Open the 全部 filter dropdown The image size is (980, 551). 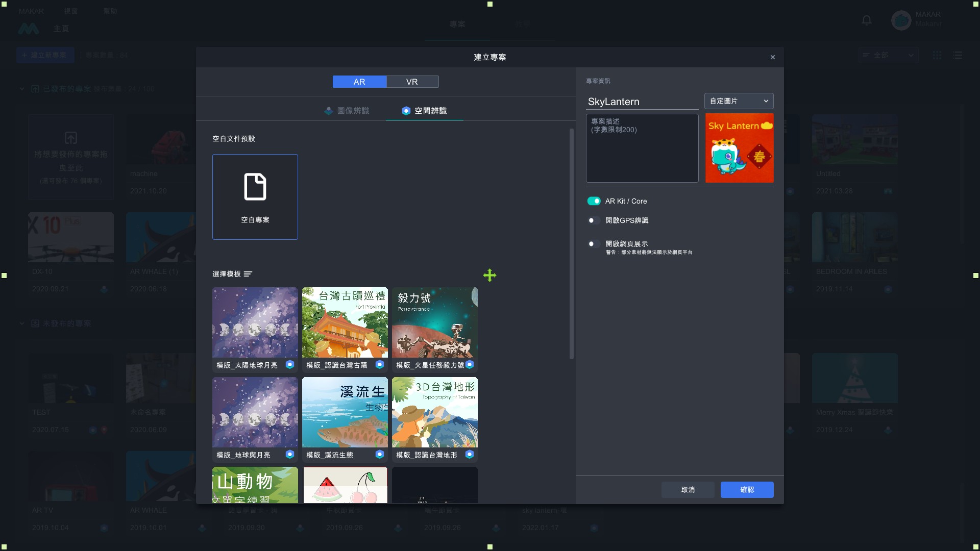click(x=888, y=55)
